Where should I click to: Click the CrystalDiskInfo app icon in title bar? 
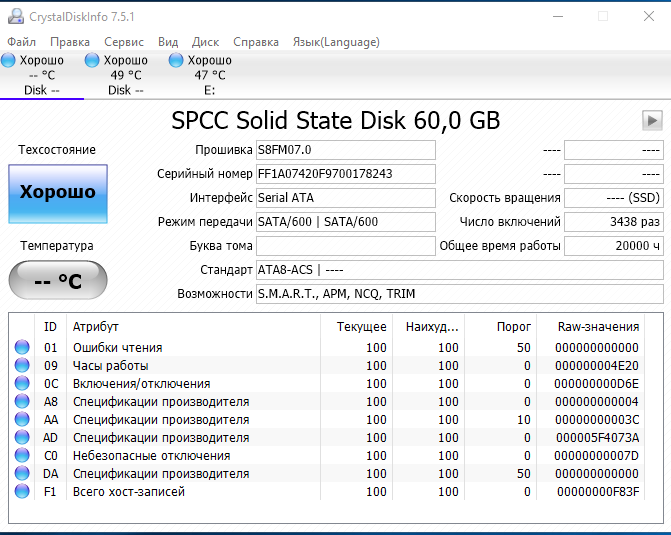[14, 15]
